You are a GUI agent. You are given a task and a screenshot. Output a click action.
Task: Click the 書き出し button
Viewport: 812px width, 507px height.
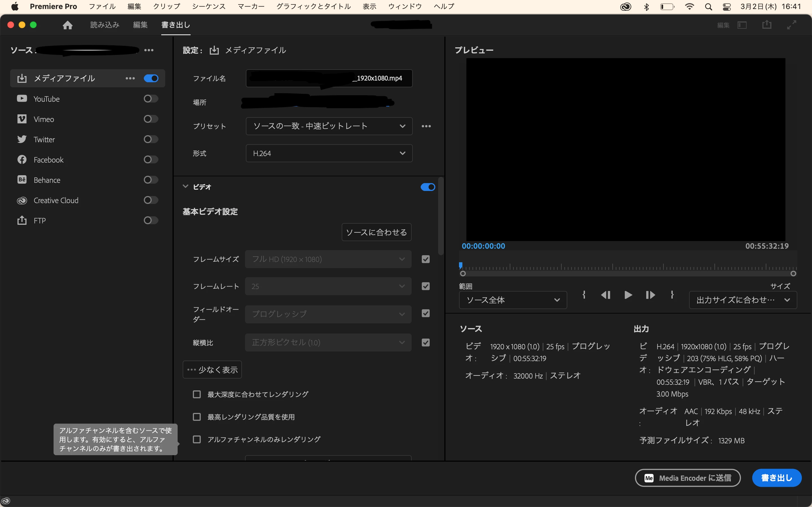[776, 477]
